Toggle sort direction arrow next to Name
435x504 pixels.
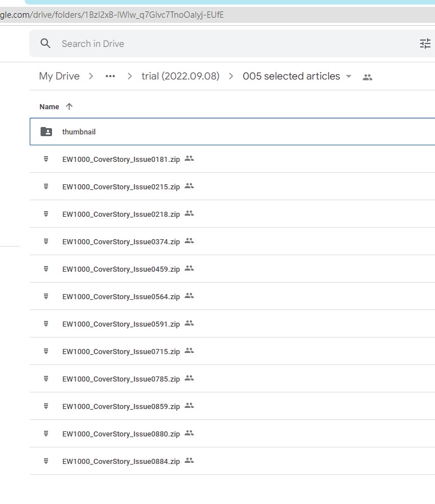(69, 106)
